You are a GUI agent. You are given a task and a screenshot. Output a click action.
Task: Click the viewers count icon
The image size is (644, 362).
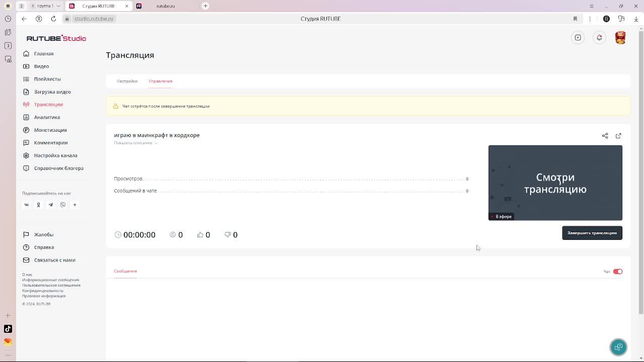173,235
